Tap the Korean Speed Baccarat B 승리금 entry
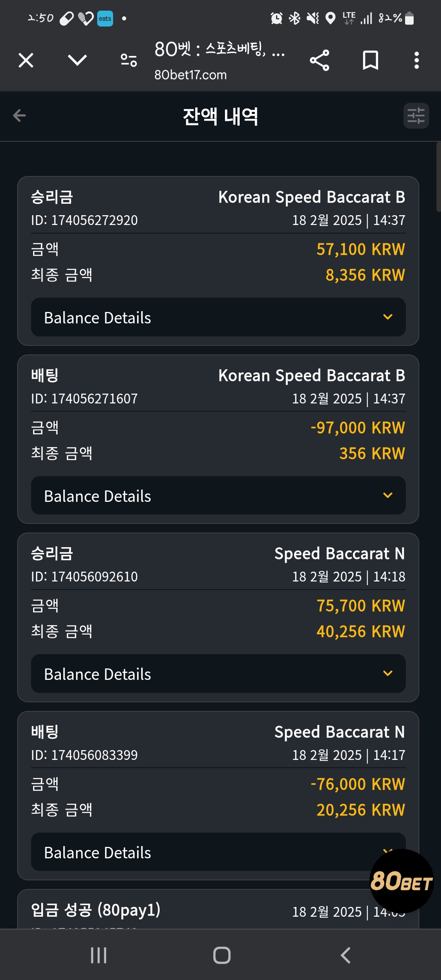 pyautogui.click(x=218, y=261)
